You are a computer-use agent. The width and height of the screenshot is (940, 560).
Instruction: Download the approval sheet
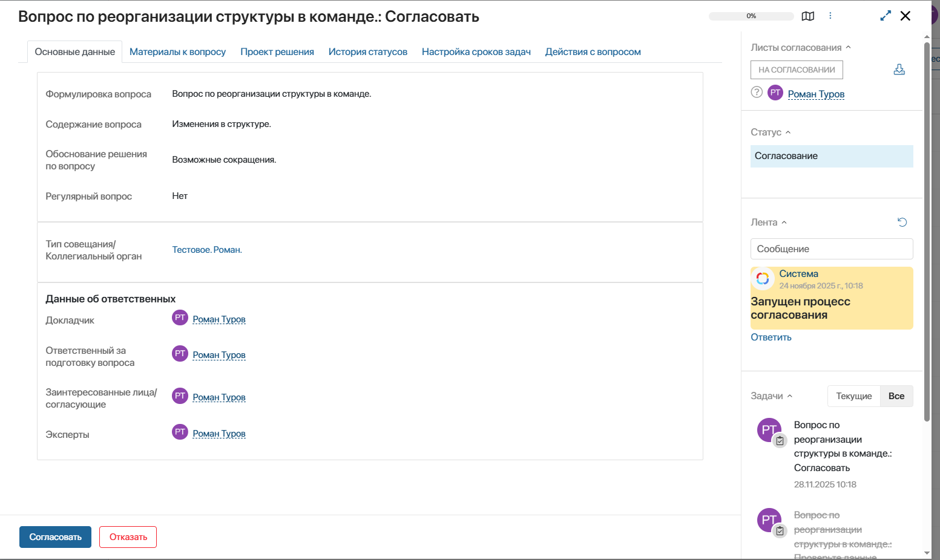pyautogui.click(x=899, y=70)
